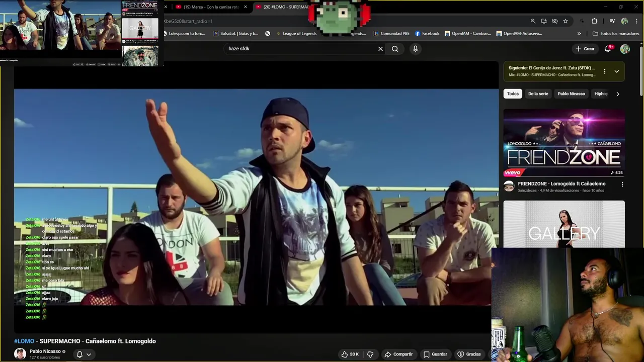The width and height of the screenshot is (644, 362).
Task: Click the zoom magnifier icon in address bar
Action: 533,21
